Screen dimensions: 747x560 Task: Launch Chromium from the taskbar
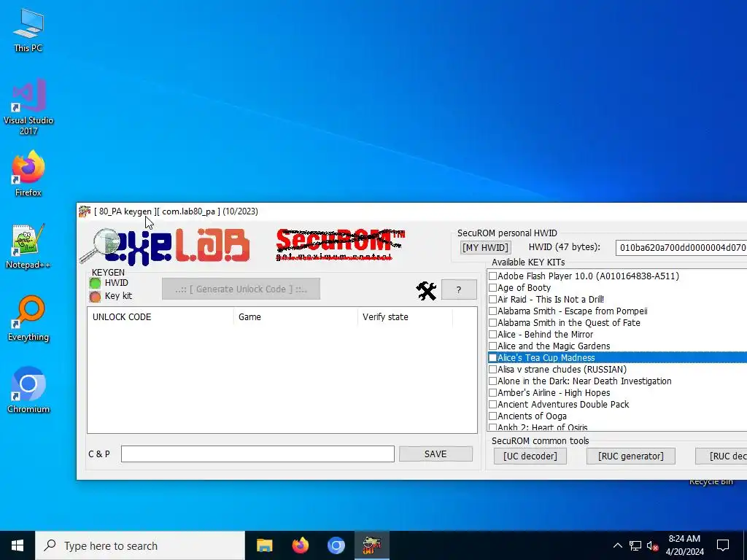coord(336,545)
